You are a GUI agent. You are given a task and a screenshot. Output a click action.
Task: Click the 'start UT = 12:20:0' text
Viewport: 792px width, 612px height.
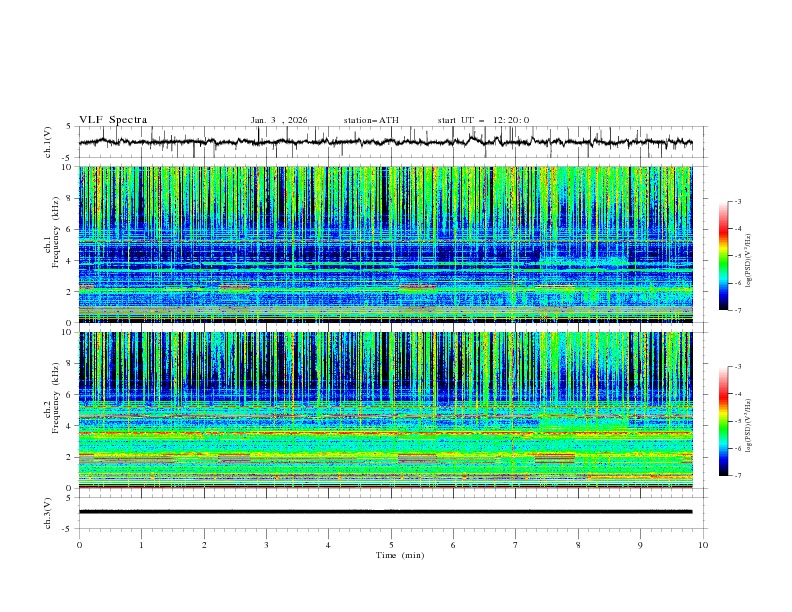(483, 120)
